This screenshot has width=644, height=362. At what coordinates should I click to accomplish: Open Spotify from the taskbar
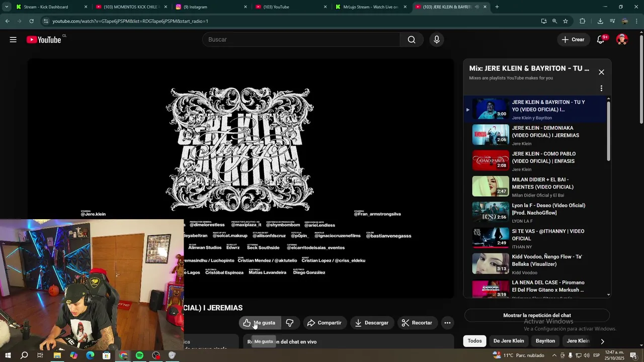pyautogui.click(x=139, y=355)
